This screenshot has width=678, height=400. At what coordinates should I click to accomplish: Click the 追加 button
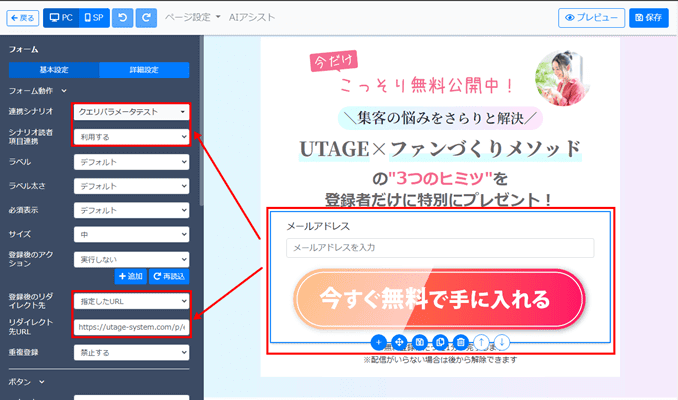(x=131, y=276)
